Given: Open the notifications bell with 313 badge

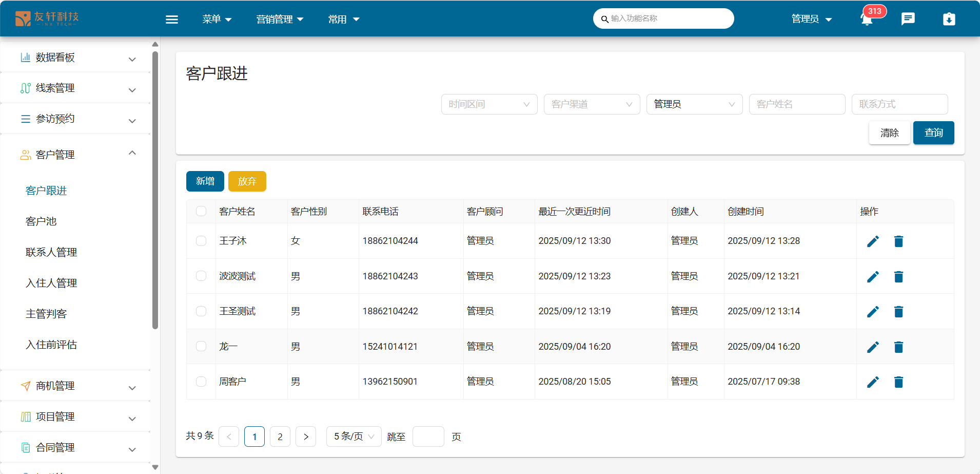Looking at the screenshot, I should (867, 20).
